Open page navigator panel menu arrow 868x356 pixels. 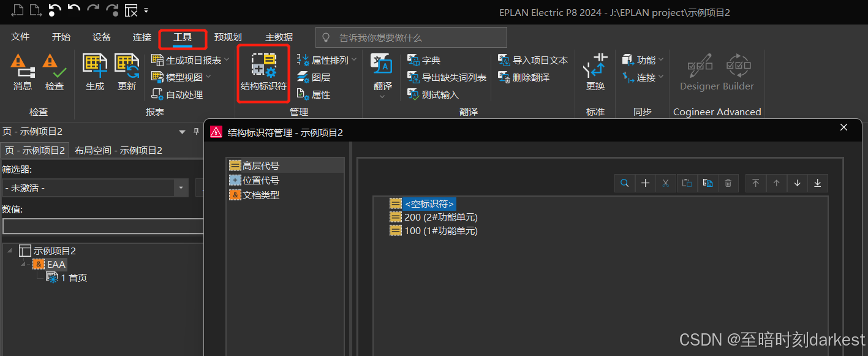[181, 132]
